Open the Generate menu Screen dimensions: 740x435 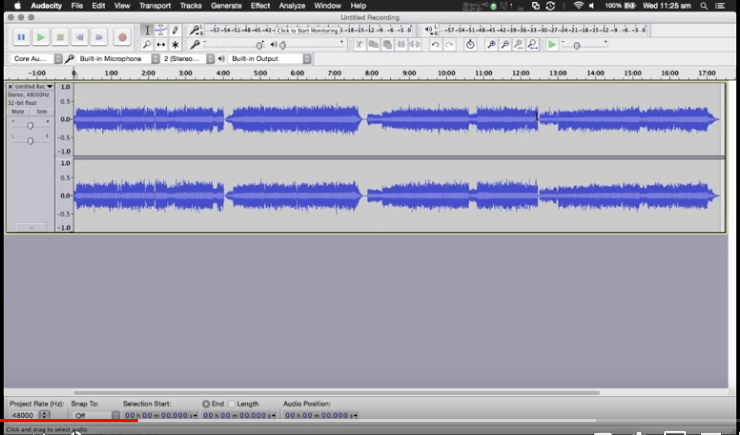[225, 6]
